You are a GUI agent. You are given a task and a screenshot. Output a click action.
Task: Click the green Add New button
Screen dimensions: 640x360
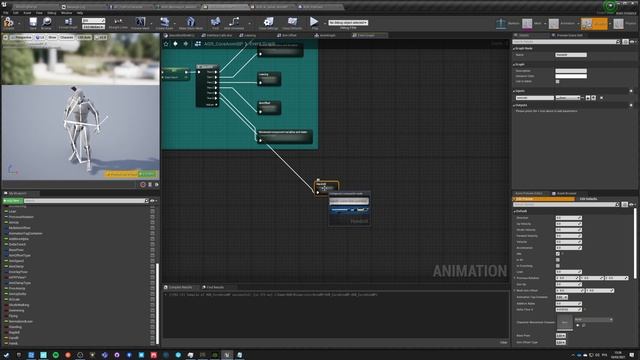pyautogui.click(x=12, y=201)
